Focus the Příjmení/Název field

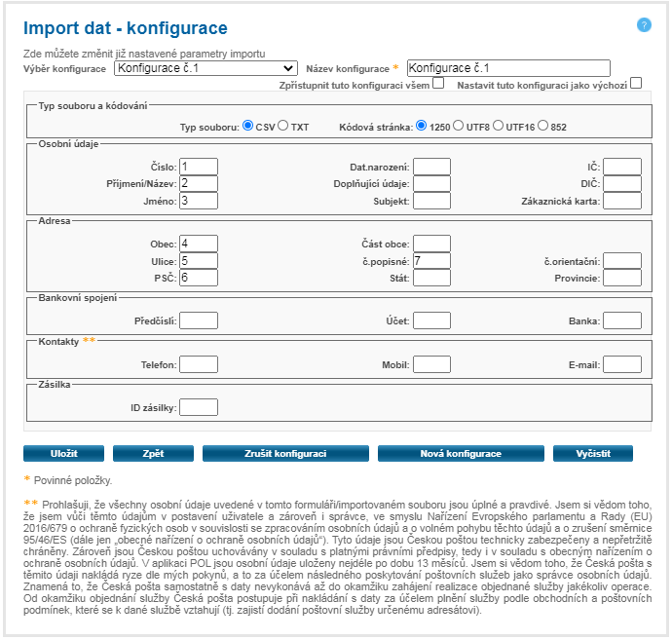point(199,183)
